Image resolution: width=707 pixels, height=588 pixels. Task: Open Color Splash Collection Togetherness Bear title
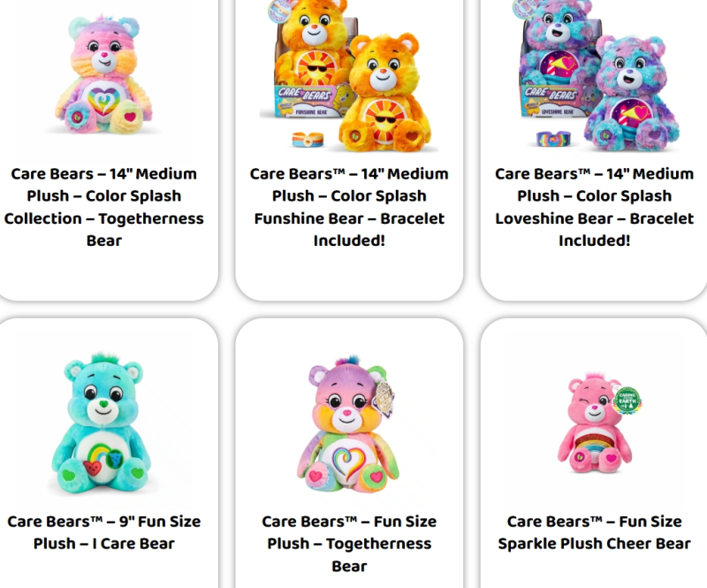tap(103, 207)
